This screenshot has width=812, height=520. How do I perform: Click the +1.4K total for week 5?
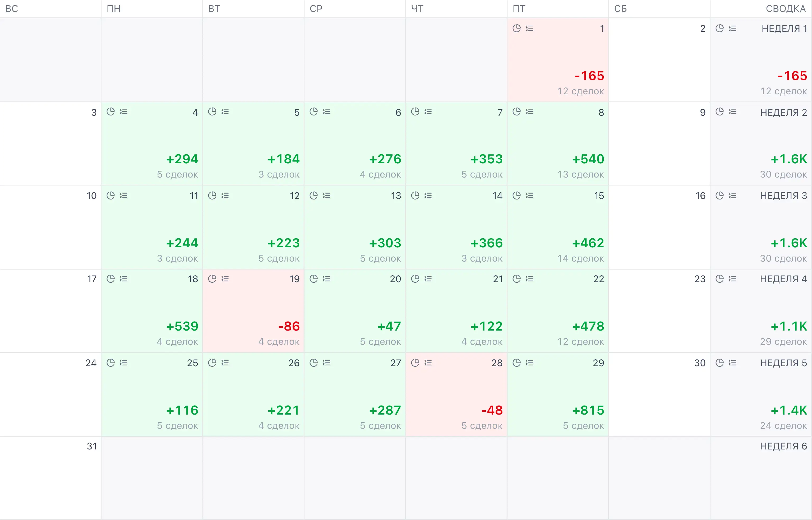789,410
